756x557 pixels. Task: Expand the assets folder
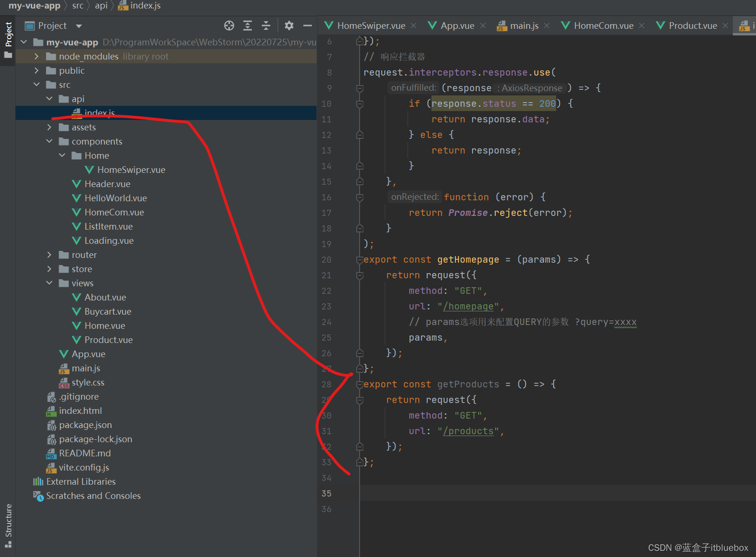coord(50,127)
